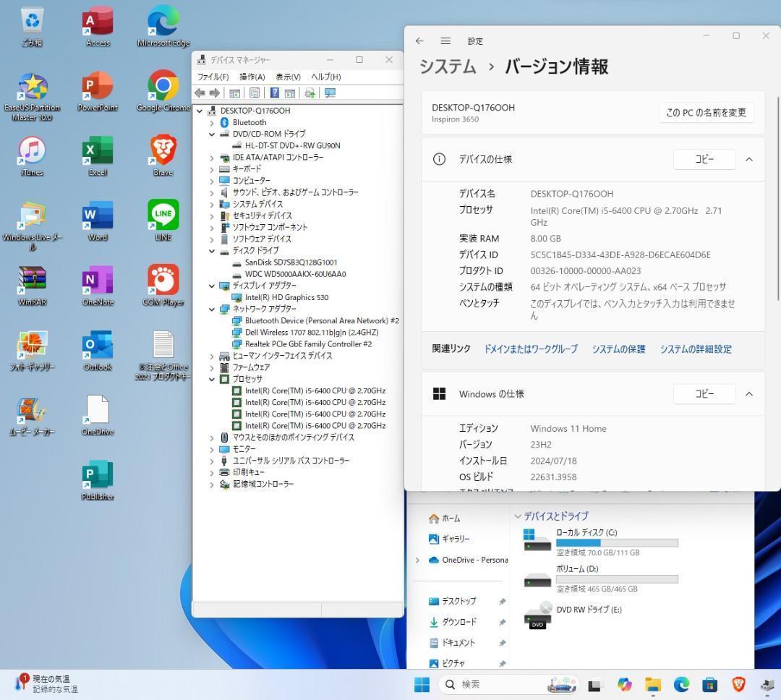The image size is (781, 700).
Task: Click the Microsoft Edge icon on the taskbar
Action: click(x=680, y=684)
